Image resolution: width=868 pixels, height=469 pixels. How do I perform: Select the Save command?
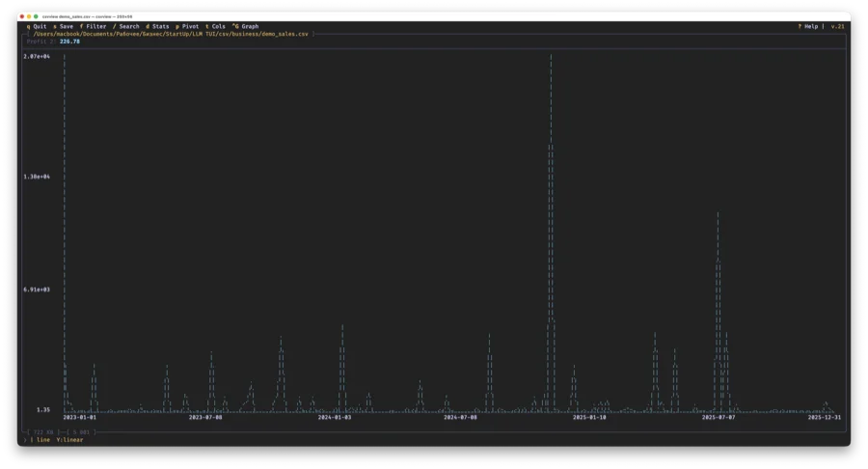pyautogui.click(x=64, y=26)
